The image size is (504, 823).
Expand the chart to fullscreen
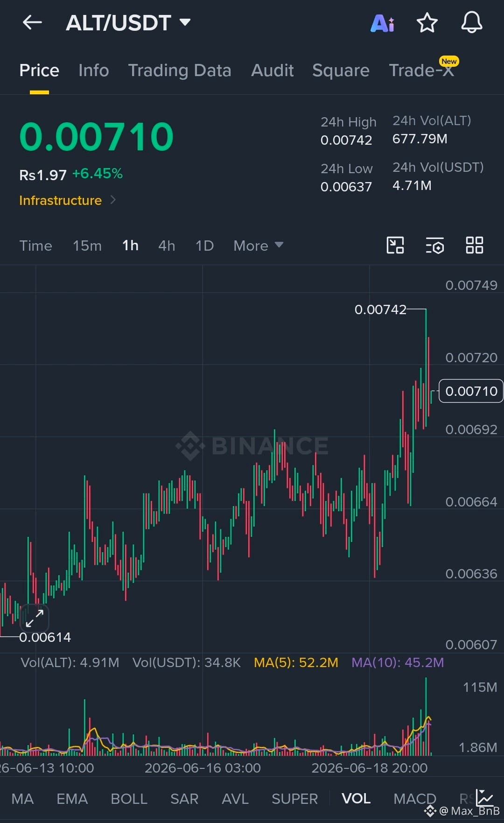35,618
